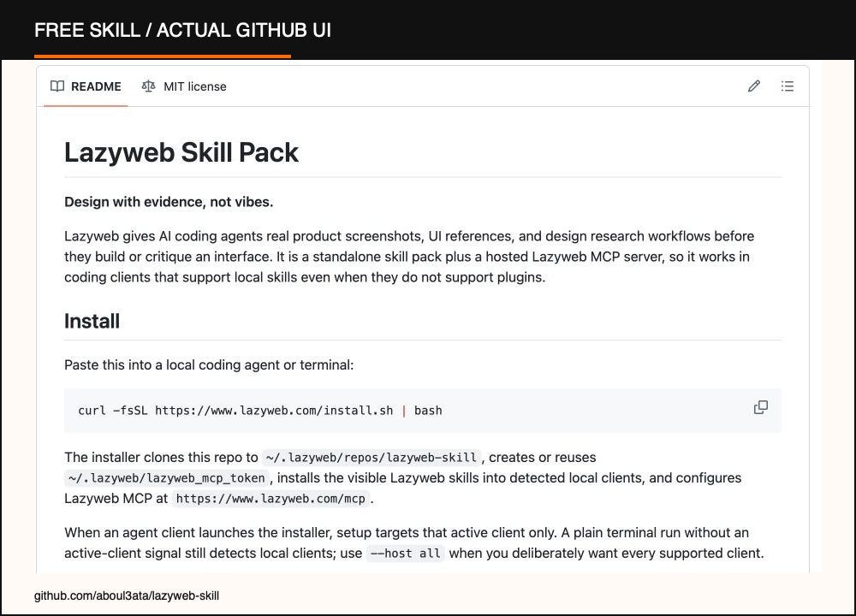Open the MIT license tab
This screenshot has width=856, height=616.
(x=184, y=86)
